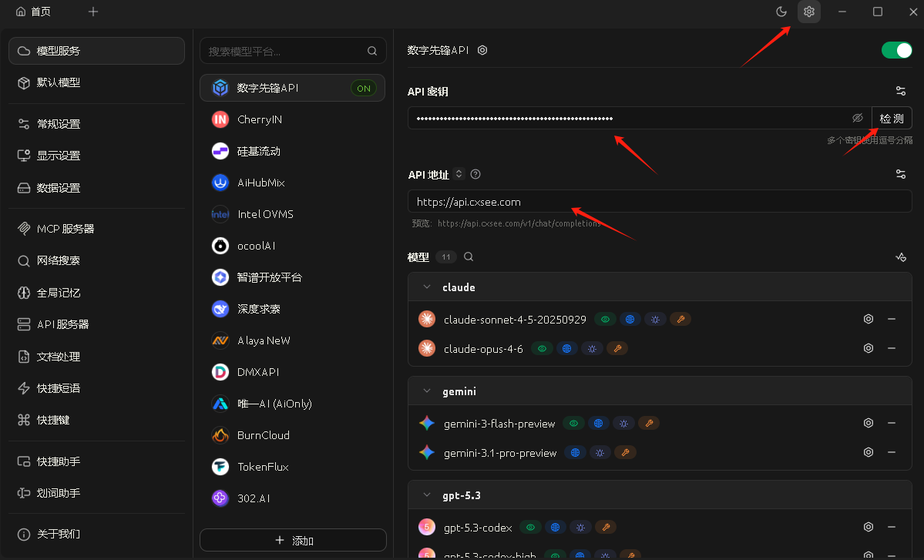
Task: Click the 添加 button to add provider
Action: tap(293, 540)
